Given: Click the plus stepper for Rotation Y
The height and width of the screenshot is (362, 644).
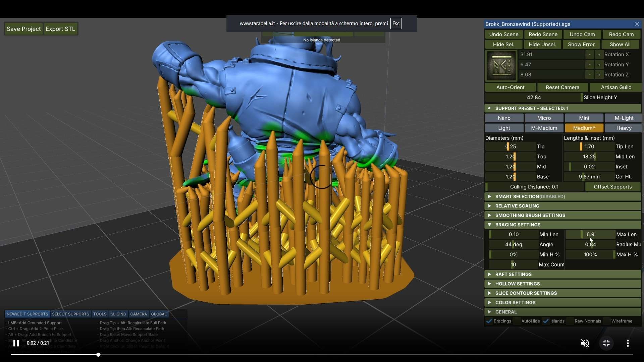Looking at the screenshot, I should click(x=599, y=64).
